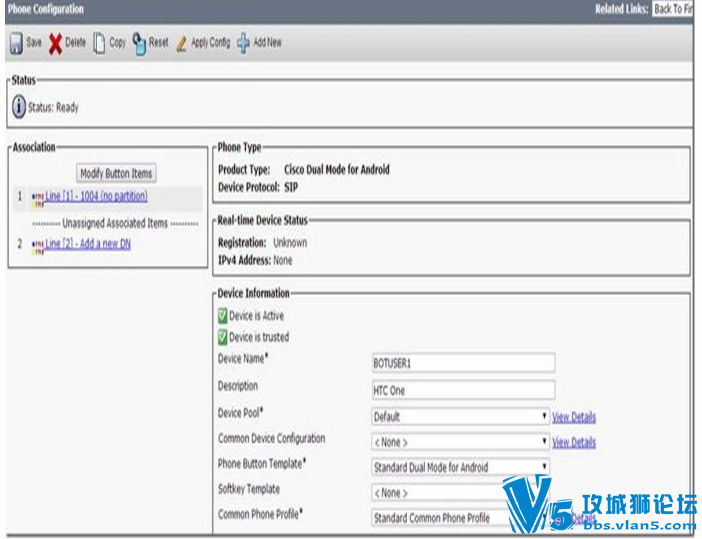Open the Softkey Template dropdown
Viewport: 702px width, 539px height.
(x=460, y=493)
